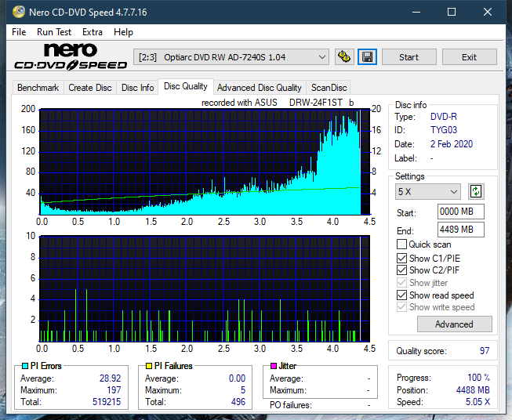Screen dimensions: 512x420
Task: Toggle the Show jitter checkbox
Action: [401, 283]
